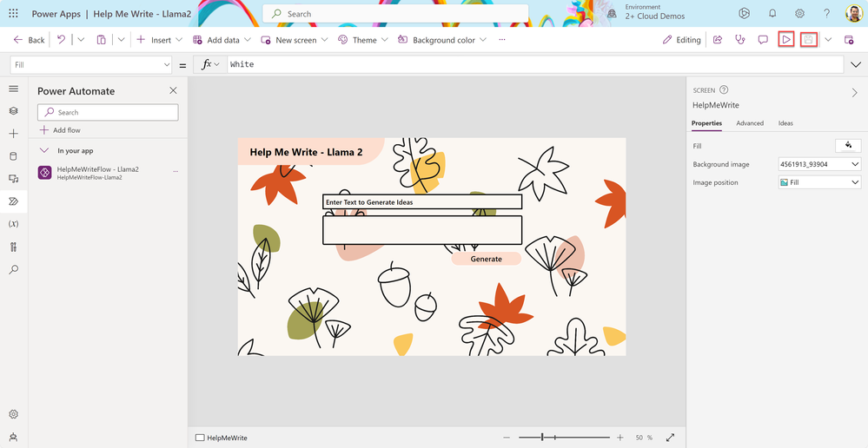Open Copilot from the header
Image resolution: width=868 pixels, height=448 pixels.
pyautogui.click(x=744, y=14)
